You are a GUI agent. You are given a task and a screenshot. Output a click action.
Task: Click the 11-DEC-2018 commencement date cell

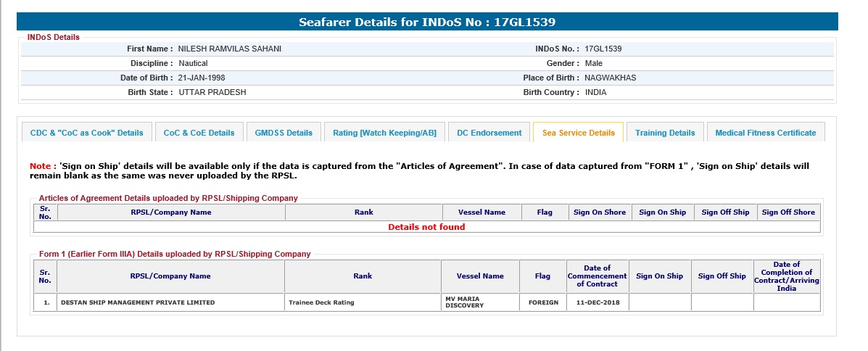point(597,302)
